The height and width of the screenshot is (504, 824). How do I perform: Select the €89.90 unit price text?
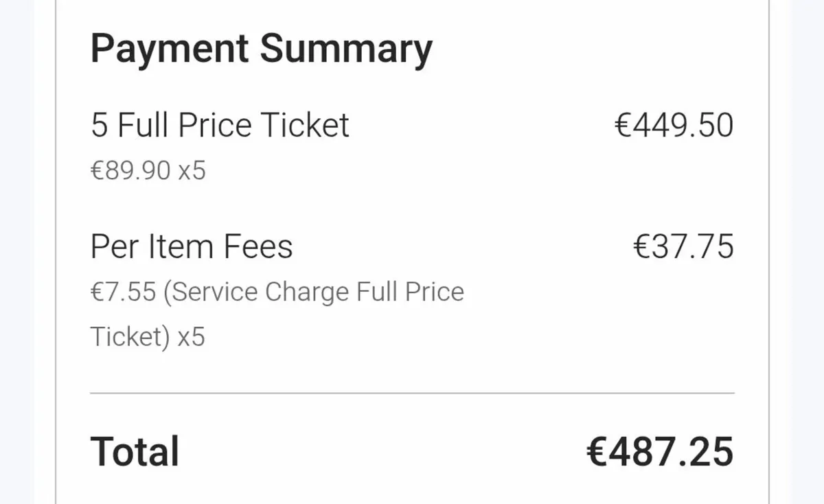(x=130, y=170)
